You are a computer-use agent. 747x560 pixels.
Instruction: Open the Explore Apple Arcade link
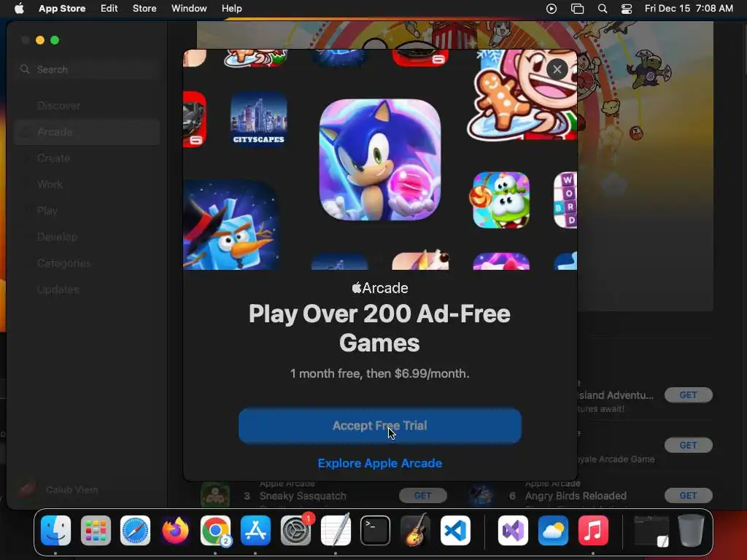379,463
